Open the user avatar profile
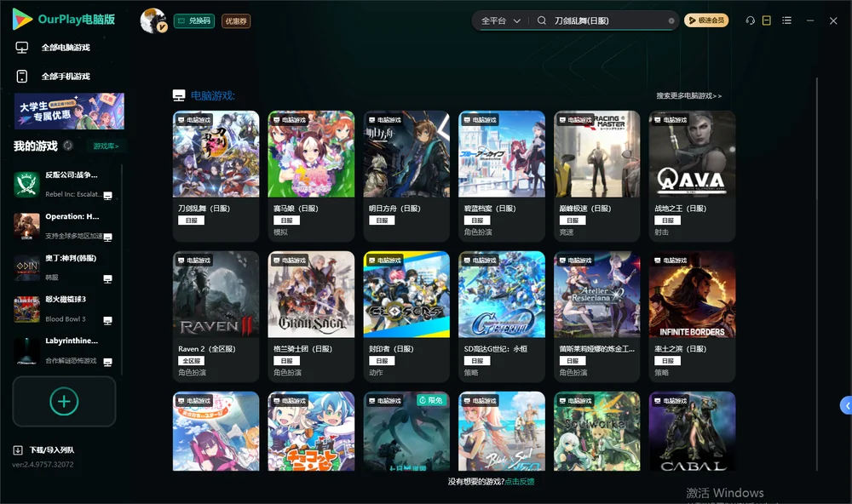This screenshot has height=504, width=852. (x=153, y=20)
